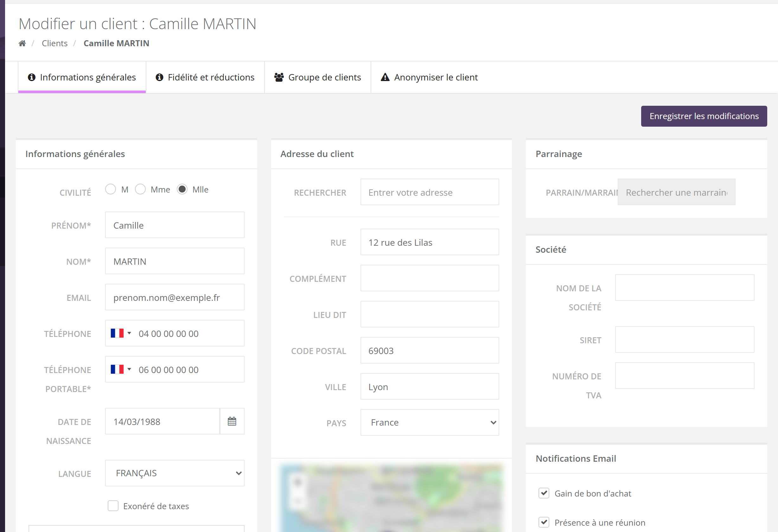This screenshot has width=778, height=532.
Task: Focus the address search field
Action: (x=430, y=192)
